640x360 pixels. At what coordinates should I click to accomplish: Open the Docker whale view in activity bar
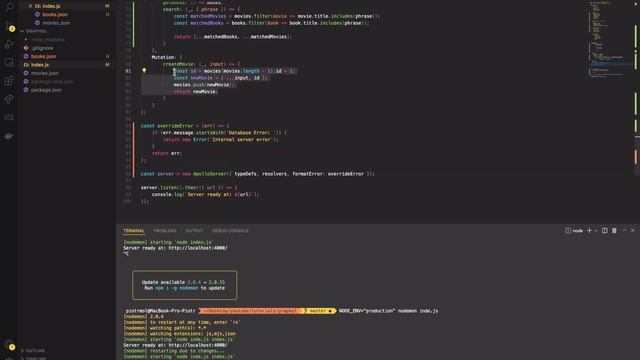[x=9, y=136]
